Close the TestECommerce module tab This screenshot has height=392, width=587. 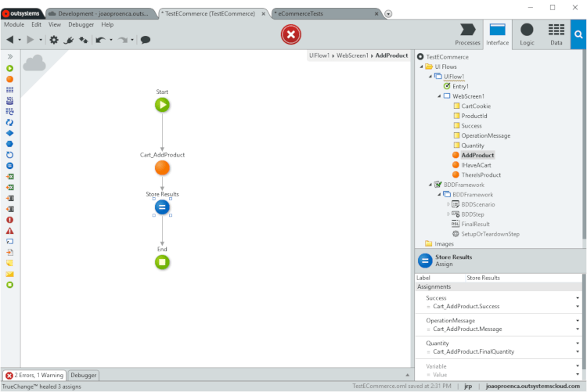(263, 14)
